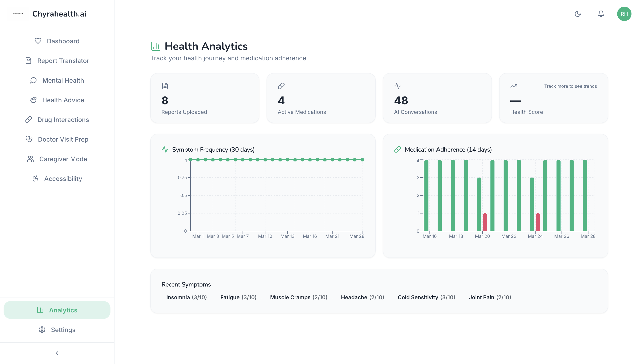Click the Mar 28 symptom data point
This screenshot has height=364, width=644.
(362, 159)
